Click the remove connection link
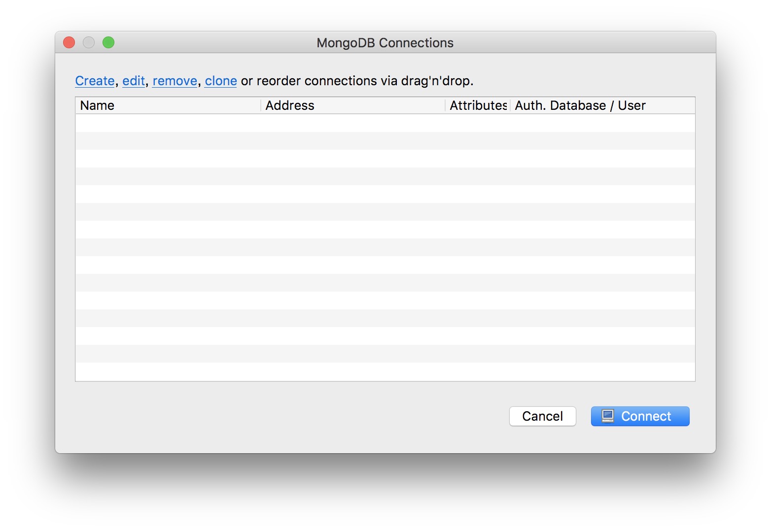The image size is (771, 532). tap(175, 81)
